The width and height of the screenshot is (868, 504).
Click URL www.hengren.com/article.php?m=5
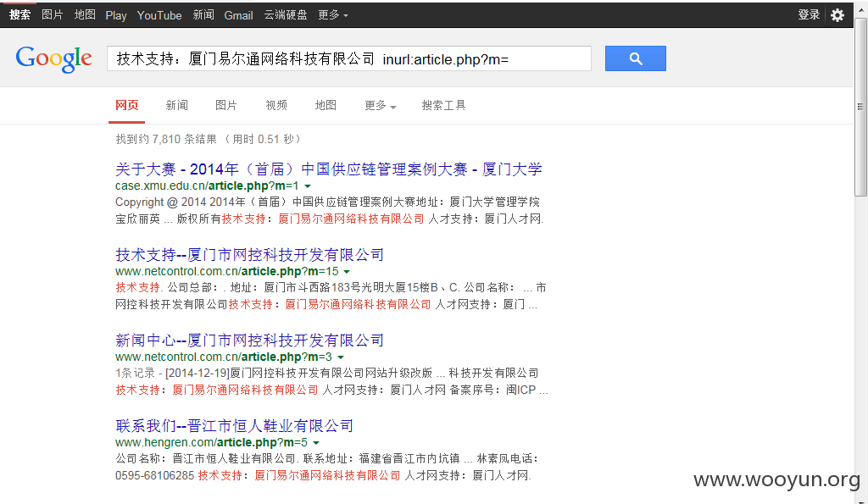pos(211,443)
